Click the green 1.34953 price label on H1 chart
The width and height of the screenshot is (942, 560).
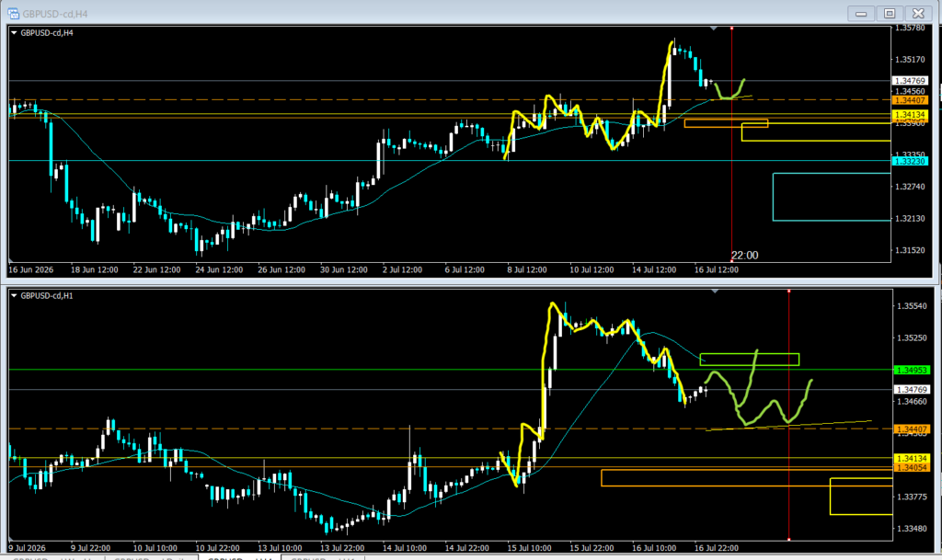(912, 371)
